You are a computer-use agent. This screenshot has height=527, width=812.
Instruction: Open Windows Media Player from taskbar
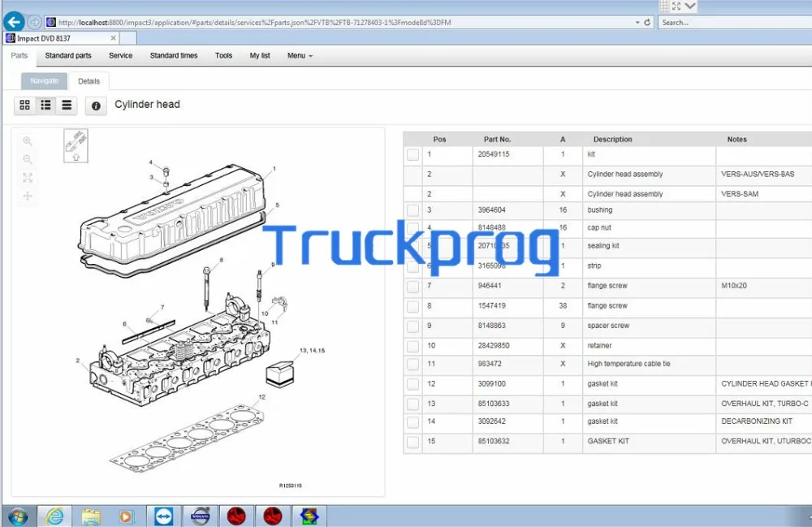tap(126, 516)
